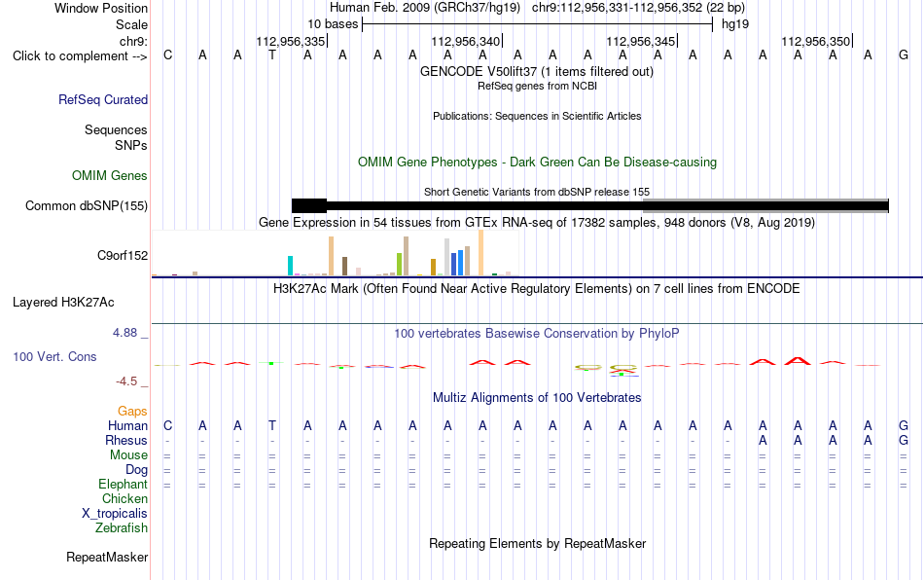Click the hg19 label beside scale bar

[x=735, y=24]
